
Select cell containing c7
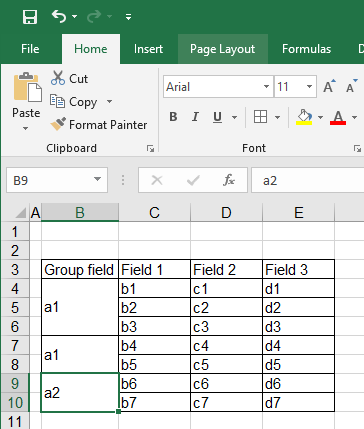[226, 402]
